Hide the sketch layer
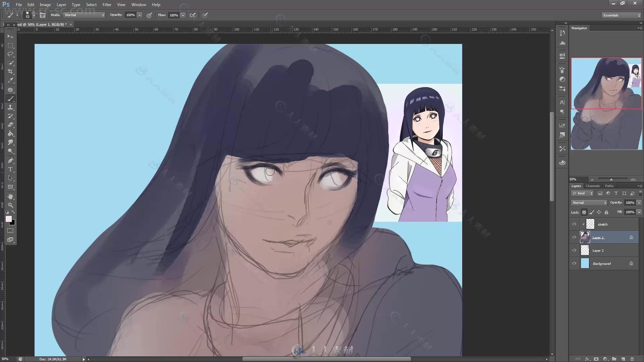The height and width of the screenshot is (362, 644). tap(574, 224)
